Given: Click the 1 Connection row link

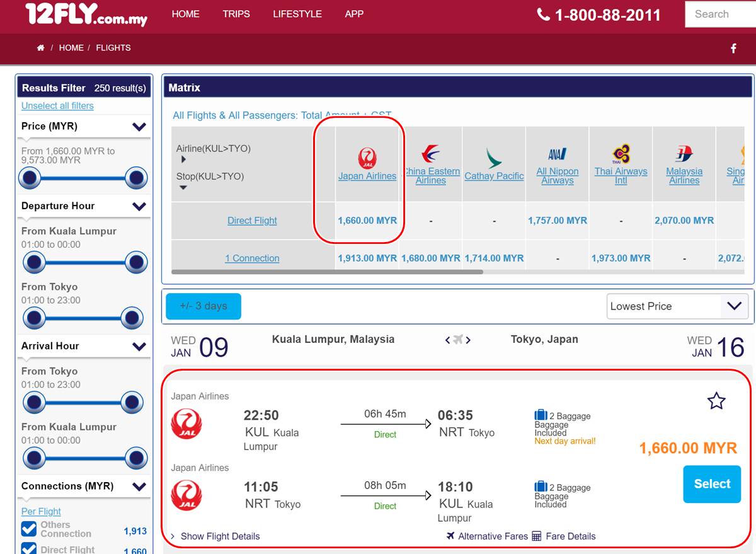Looking at the screenshot, I should pyautogui.click(x=252, y=258).
